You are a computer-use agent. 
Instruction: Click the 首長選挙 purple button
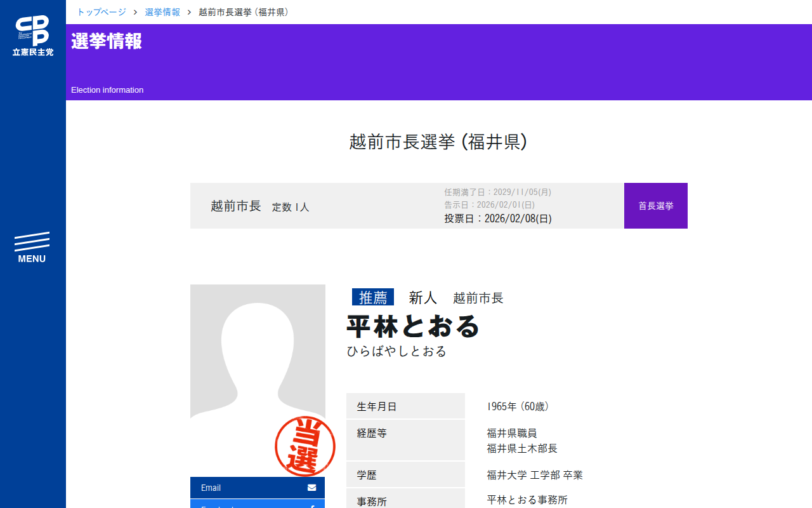point(656,206)
